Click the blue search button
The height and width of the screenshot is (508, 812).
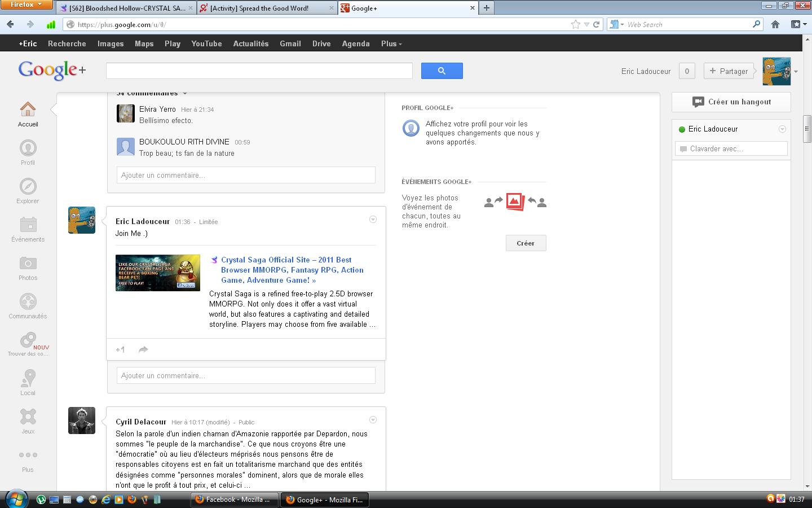442,71
